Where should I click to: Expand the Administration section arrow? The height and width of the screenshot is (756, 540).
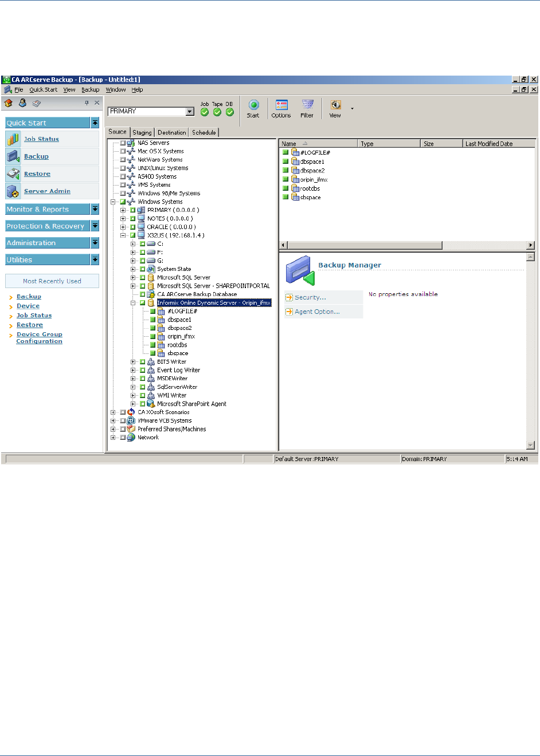point(95,243)
